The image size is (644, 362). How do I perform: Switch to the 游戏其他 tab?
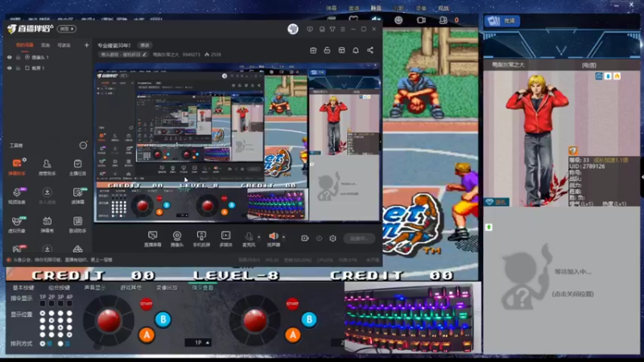131,288
